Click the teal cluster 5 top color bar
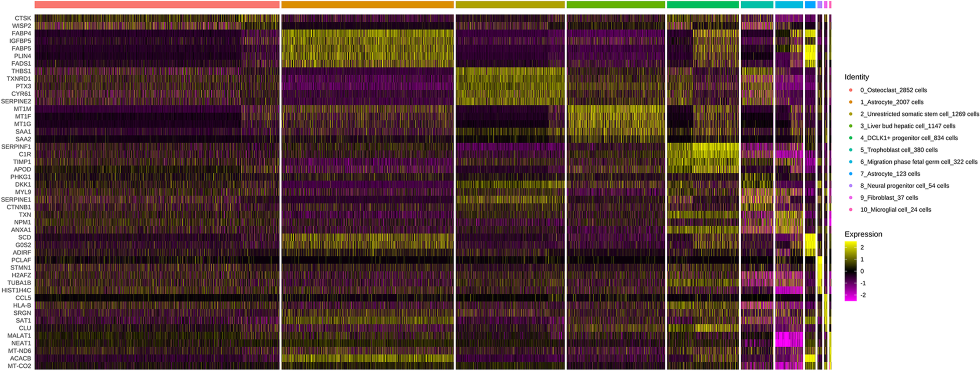980x371 pixels. (x=757, y=4)
